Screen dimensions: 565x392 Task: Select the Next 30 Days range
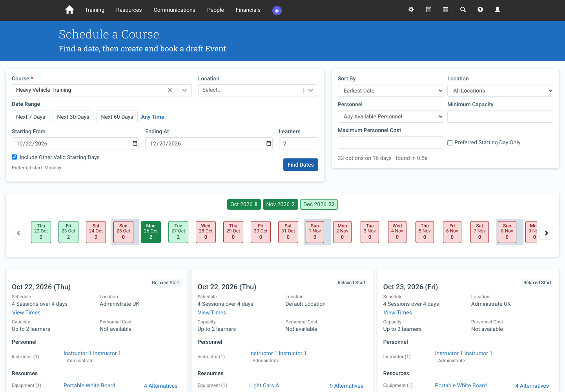pyautogui.click(x=73, y=117)
